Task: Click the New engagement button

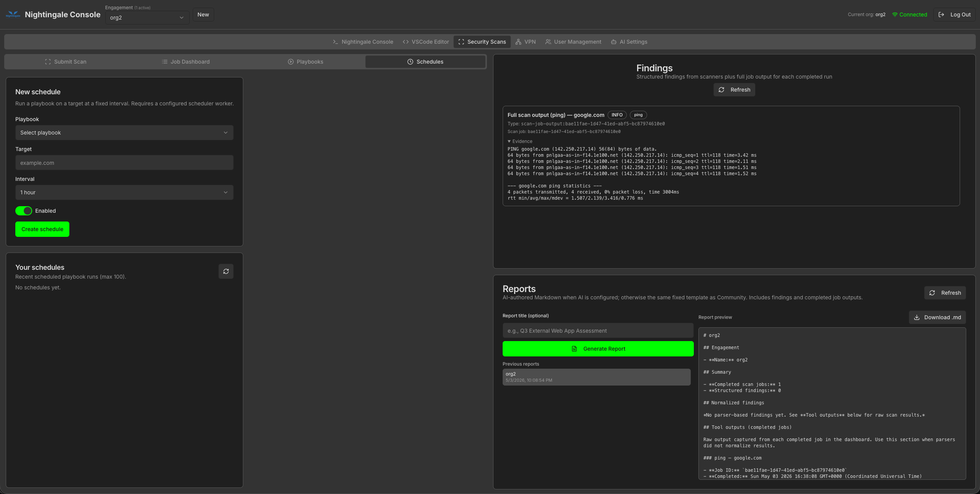Action: click(203, 15)
